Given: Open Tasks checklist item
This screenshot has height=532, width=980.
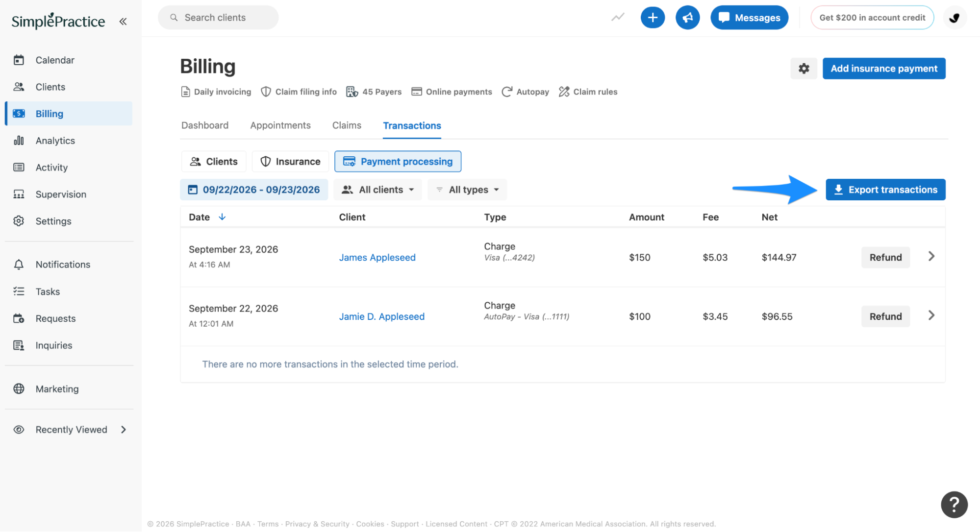Looking at the screenshot, I should 69,291.
